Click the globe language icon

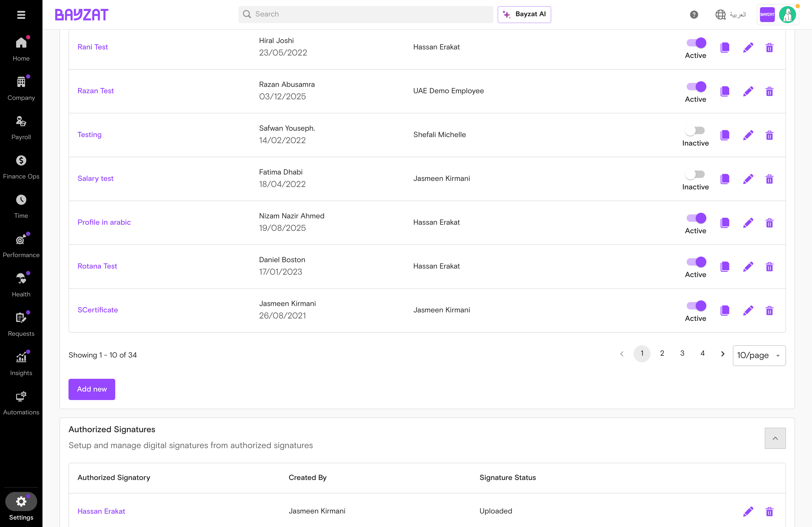coord(720,15)
